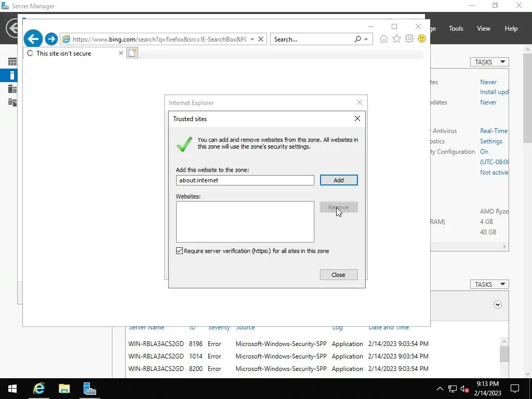Screen dimensions: 532x399
Task: Open the Tools menu in Server Manager
Action: (456, 29)
